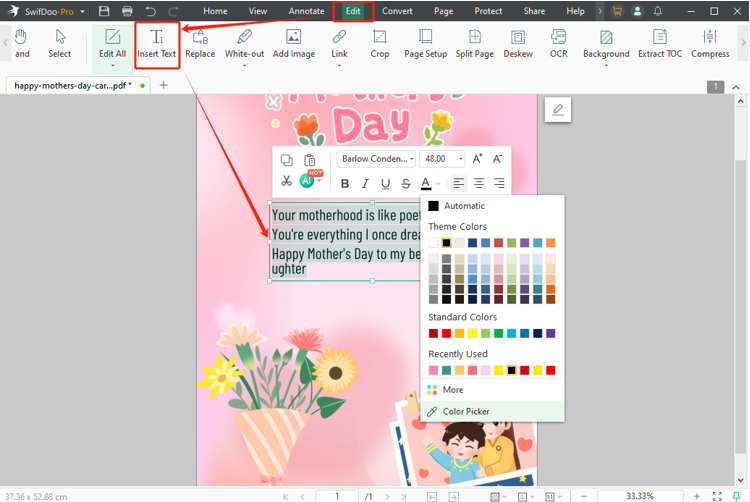The width and height of the screenshot is (750, 502).
Task: Expand the Background dropdown arrow
Action: pos(606,65)
